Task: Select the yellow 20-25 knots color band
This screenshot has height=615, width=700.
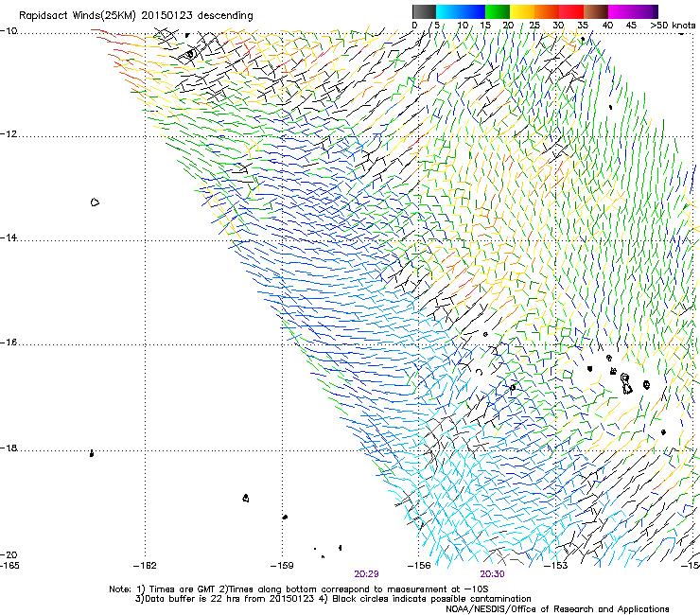Action: [522, 11]
